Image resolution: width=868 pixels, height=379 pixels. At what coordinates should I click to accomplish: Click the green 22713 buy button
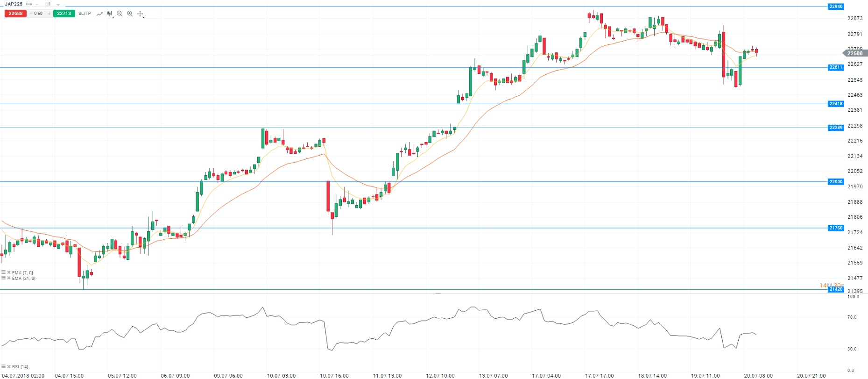coord(64,14)
